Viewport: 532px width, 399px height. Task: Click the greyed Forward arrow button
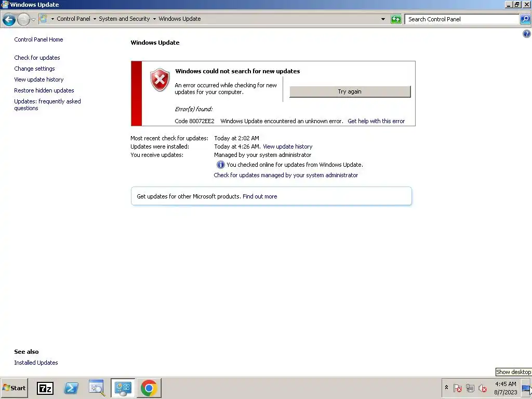[x=23, y=20]
